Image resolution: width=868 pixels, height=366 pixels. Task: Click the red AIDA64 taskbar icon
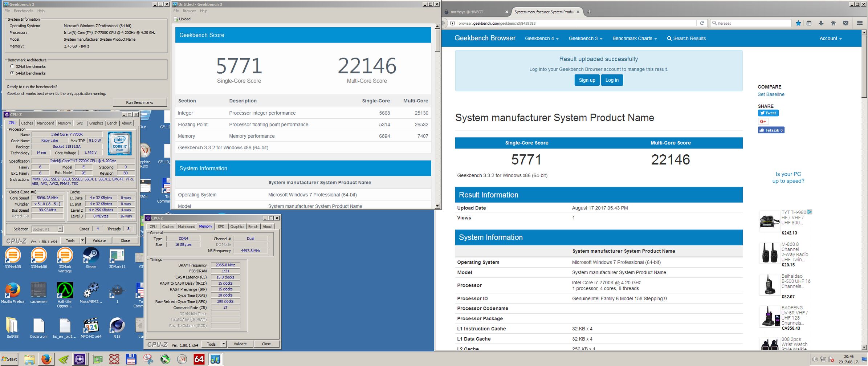199,359
